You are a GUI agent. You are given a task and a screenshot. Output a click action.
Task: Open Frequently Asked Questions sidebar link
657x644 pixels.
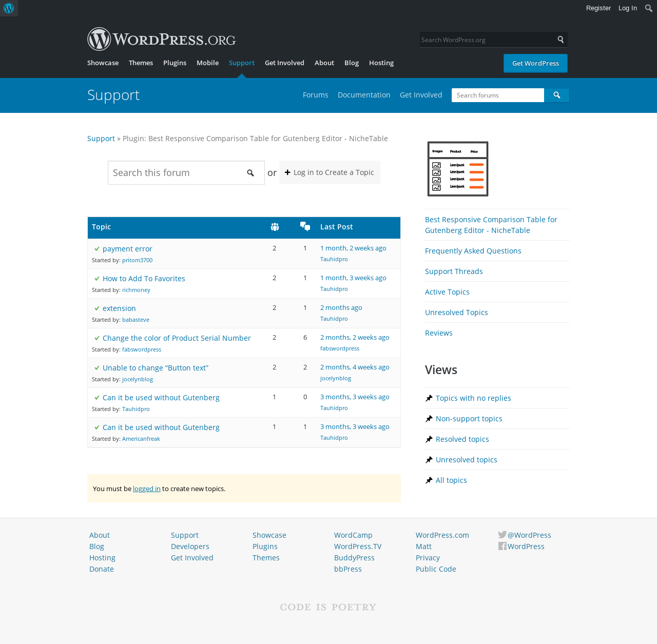tap(473, 251)
